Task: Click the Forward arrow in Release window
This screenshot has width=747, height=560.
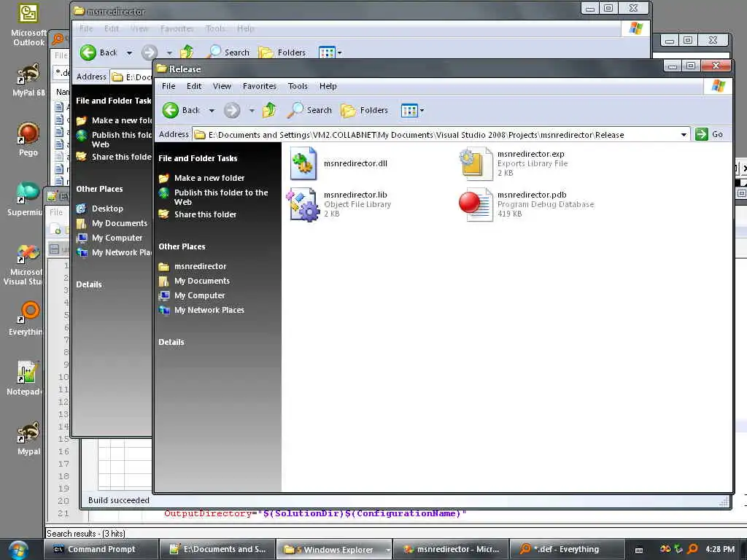Action: coord(232,111)
